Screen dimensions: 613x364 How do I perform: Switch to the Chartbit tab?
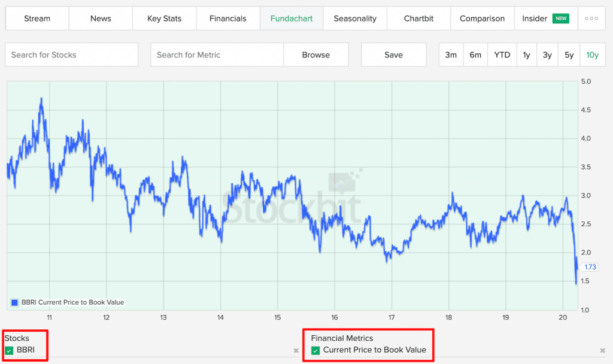(418, 19)
